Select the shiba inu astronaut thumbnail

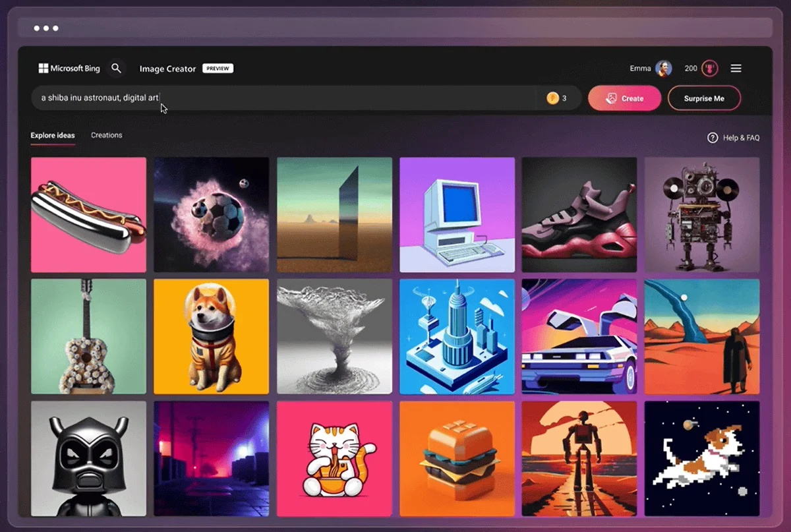(x=211, y=336)
